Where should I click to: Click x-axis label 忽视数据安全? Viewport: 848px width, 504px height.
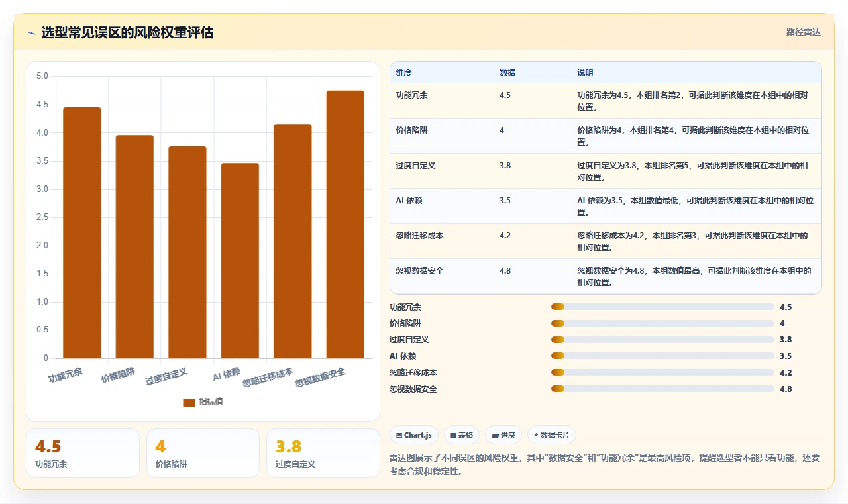click(321, 377)
